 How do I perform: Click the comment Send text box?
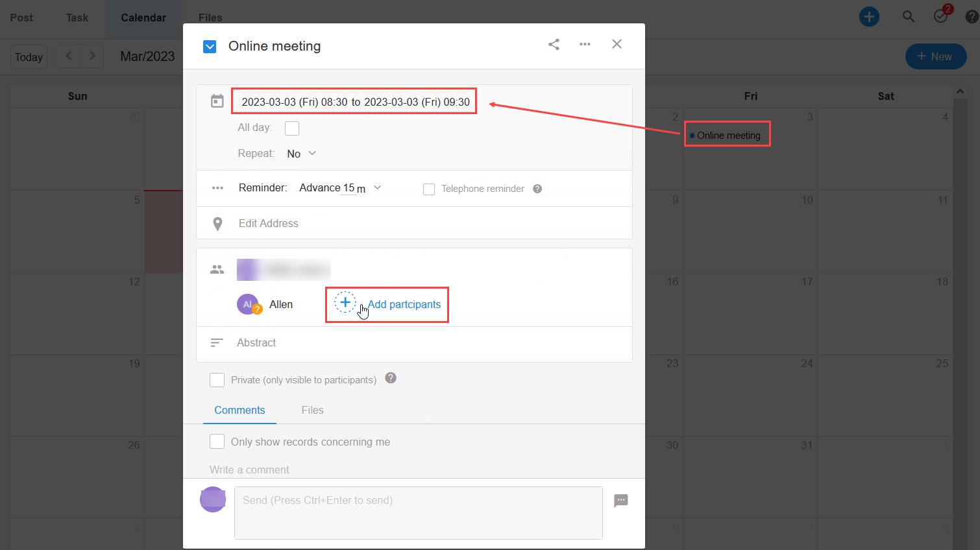419,513
